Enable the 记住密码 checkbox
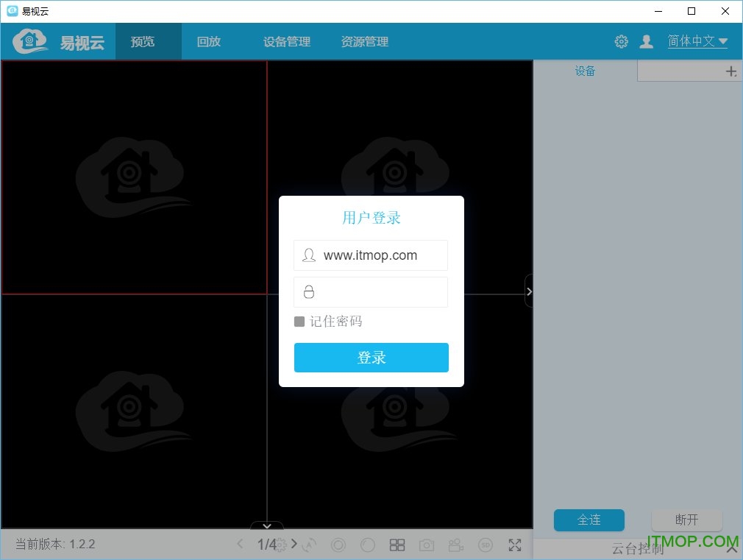The image size is (743, 560). point(299,322)
